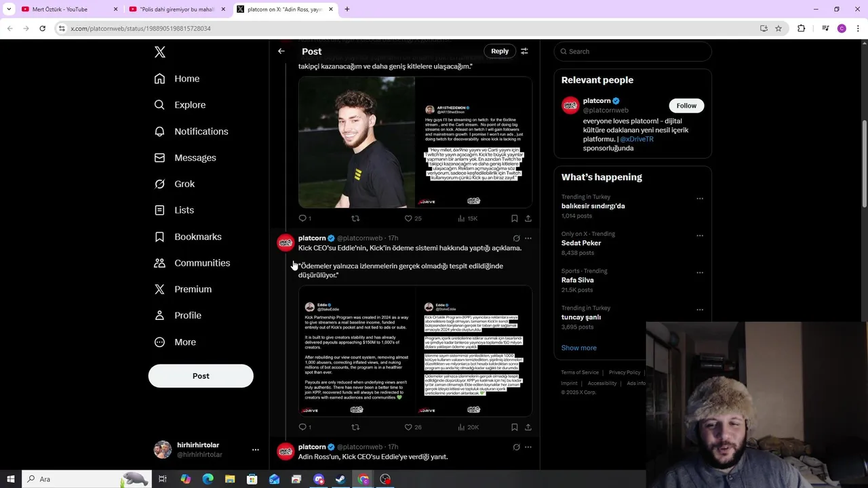Click the address bar URL
The width and height of the screenshot is (868, 488).
[140, 28]
